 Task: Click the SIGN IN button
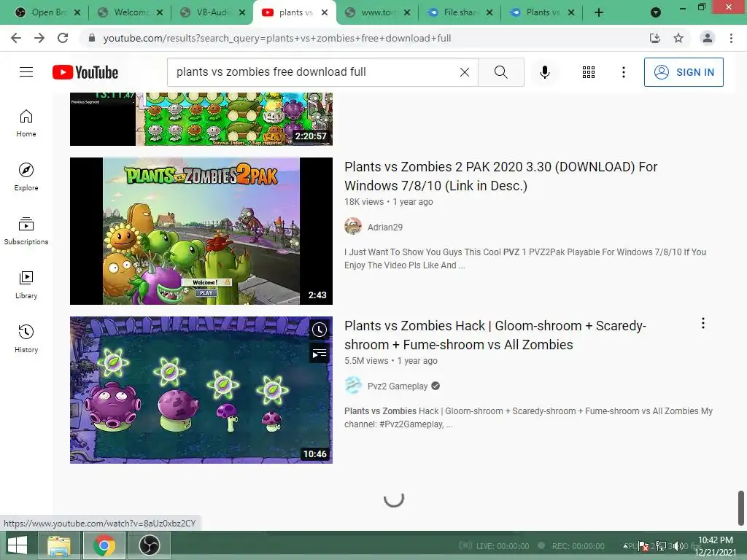(684, 72)
